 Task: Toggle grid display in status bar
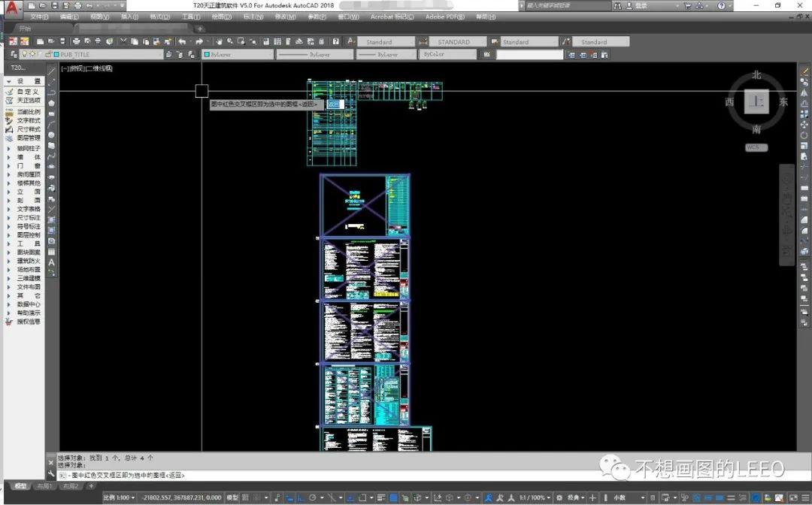pyautogui.click(x=245, y=497)
